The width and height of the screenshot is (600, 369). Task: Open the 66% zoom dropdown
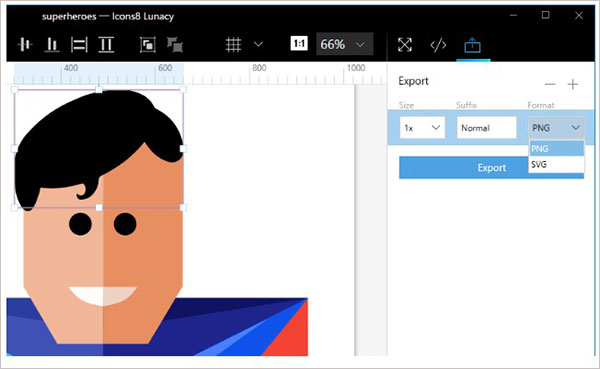click(x=344, y=44)
